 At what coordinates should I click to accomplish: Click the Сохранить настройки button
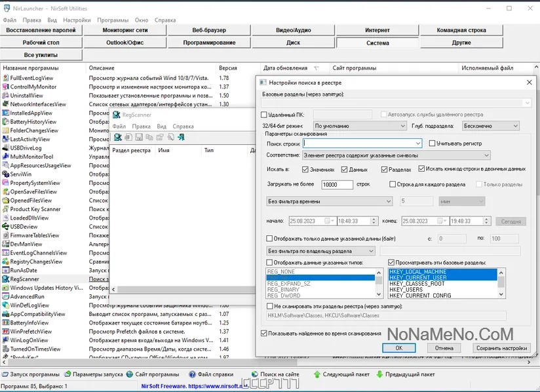tap(501, 348)
